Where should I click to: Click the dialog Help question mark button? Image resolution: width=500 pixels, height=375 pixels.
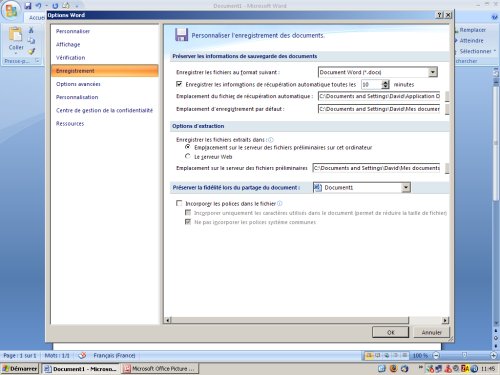440,15
